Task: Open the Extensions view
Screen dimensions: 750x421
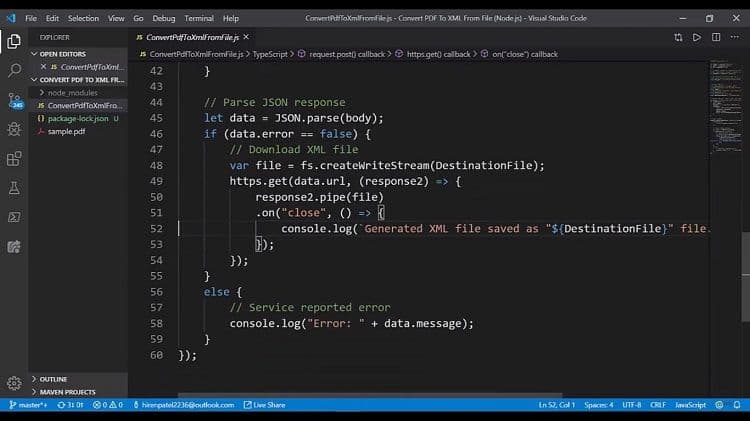Action: point(14,158)
